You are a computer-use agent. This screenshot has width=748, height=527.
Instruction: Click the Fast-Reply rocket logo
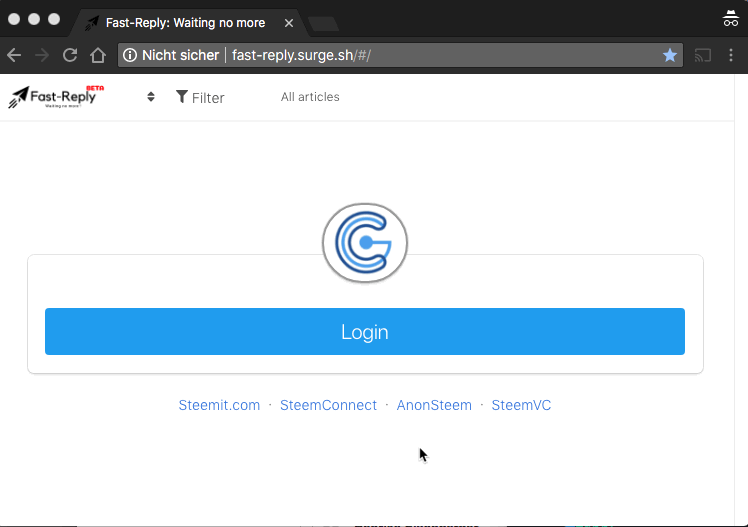[x=56, y=97]
